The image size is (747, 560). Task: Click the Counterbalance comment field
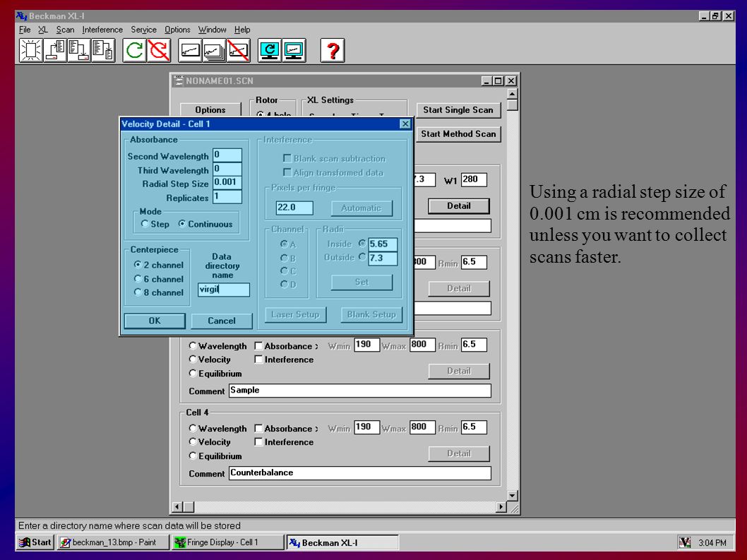click(x=359, y=472)
